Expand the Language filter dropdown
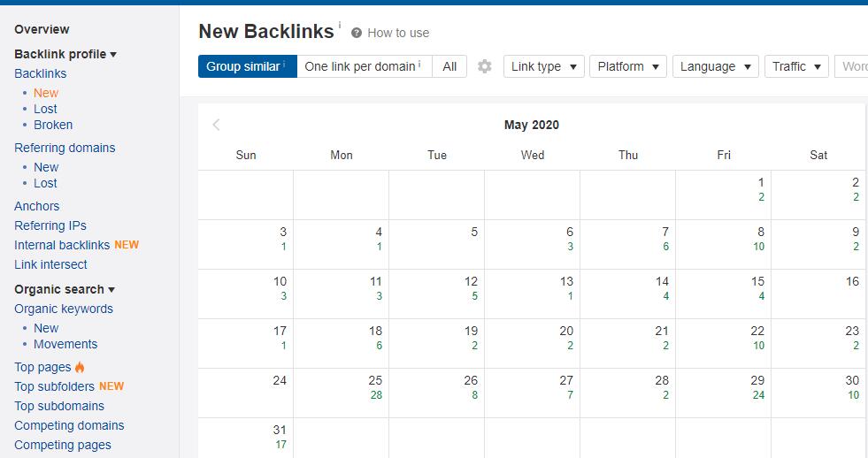868x458 pixels. [715, 66]
